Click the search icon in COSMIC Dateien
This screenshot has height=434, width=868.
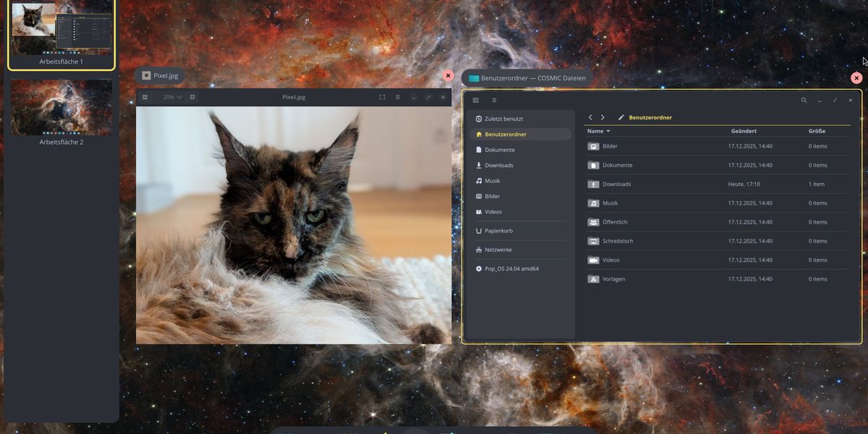click(804, 101)
